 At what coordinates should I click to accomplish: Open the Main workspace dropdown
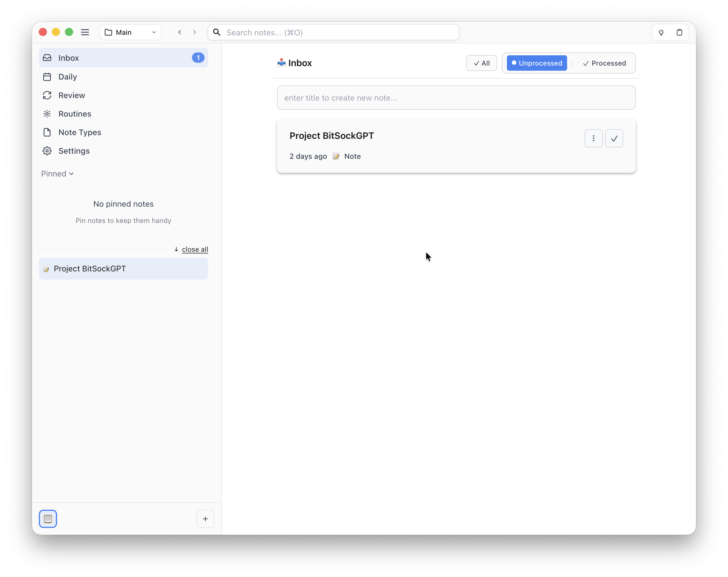pyautogui.click(x=130, y=32)
